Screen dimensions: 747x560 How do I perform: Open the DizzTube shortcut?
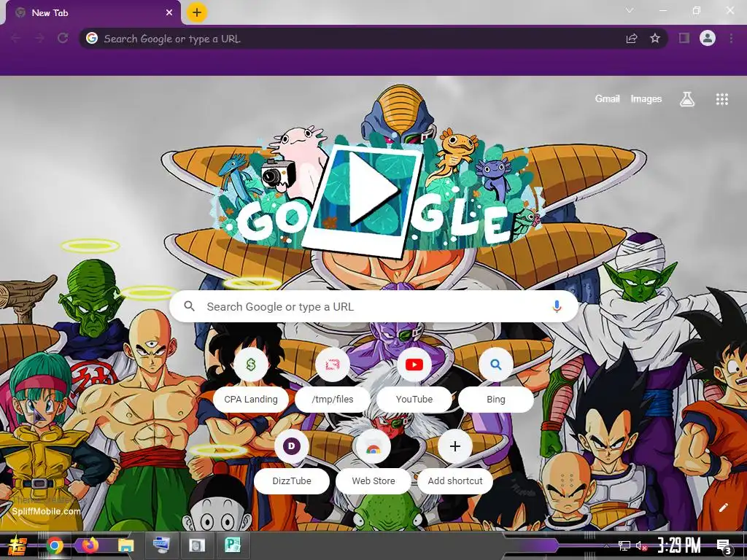(x=292, y=461)
